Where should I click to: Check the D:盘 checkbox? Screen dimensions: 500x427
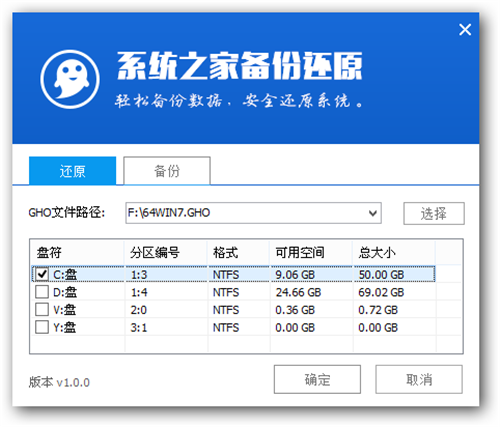pos(42,292)
